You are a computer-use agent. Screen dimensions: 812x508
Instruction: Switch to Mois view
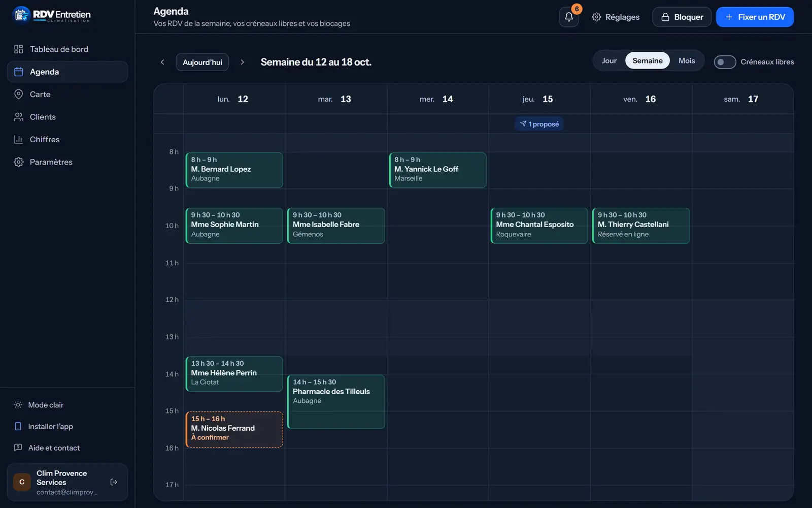point(687,60)
